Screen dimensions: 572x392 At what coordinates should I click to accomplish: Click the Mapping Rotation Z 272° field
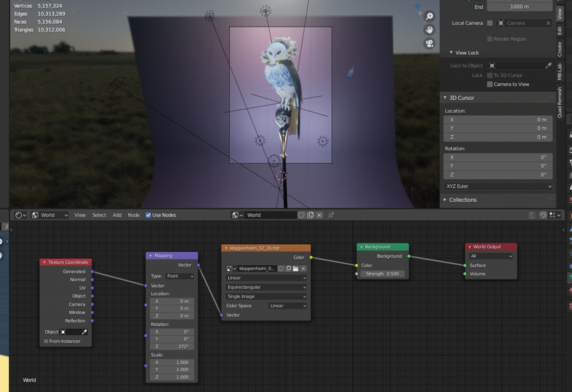(x=172, y=346)
